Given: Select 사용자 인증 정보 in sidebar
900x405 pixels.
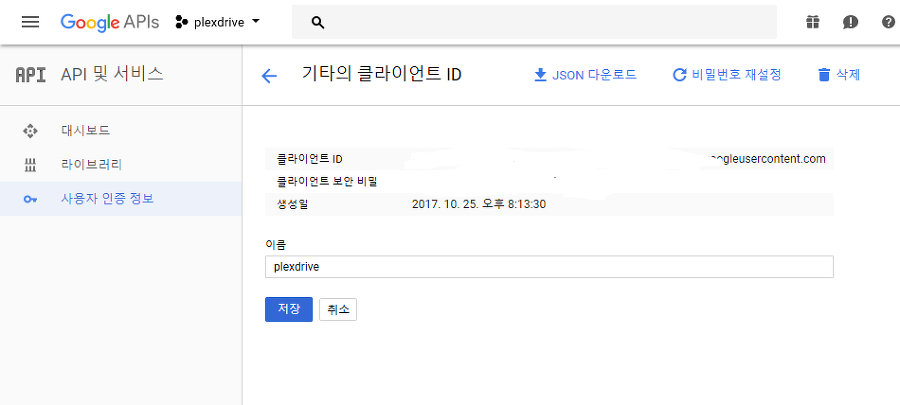Looking at the screenshot, I should coord(107,198).
